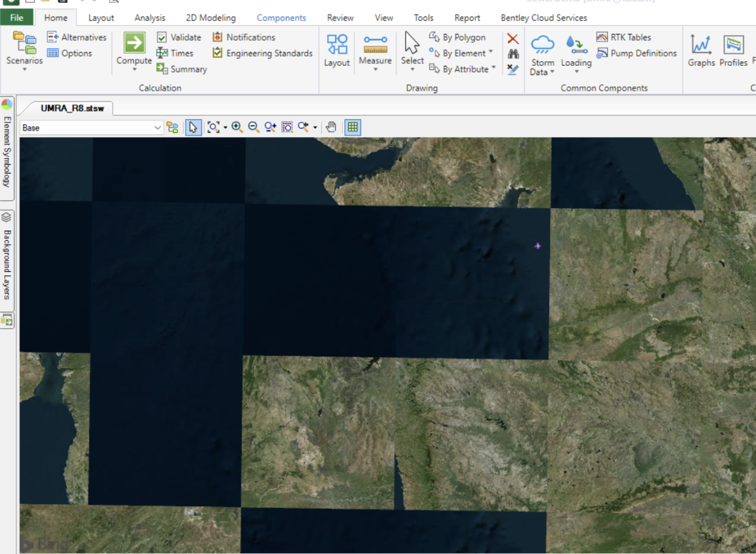Click the green Compute arrow icon
756x554 pixels.
pyautogui.click(x=134, y=44)
